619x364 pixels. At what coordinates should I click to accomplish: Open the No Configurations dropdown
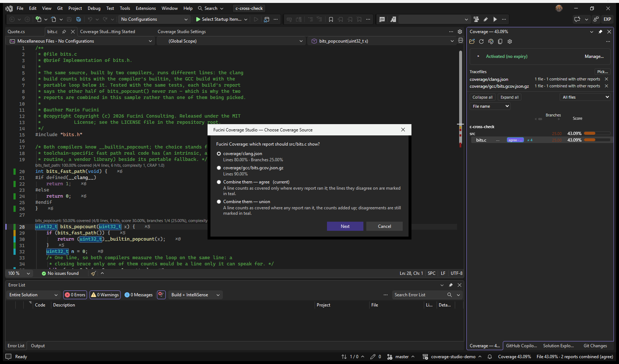click(x=154, y=19)
